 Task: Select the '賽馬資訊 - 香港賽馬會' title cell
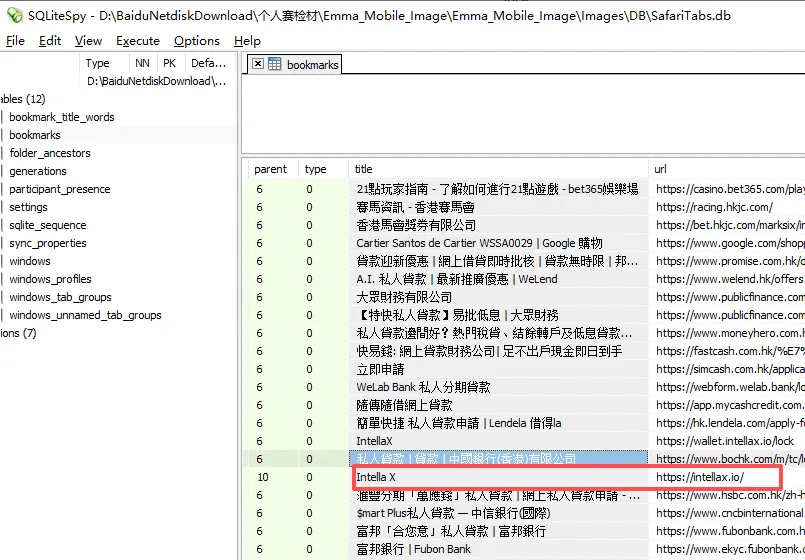[499, 207]
